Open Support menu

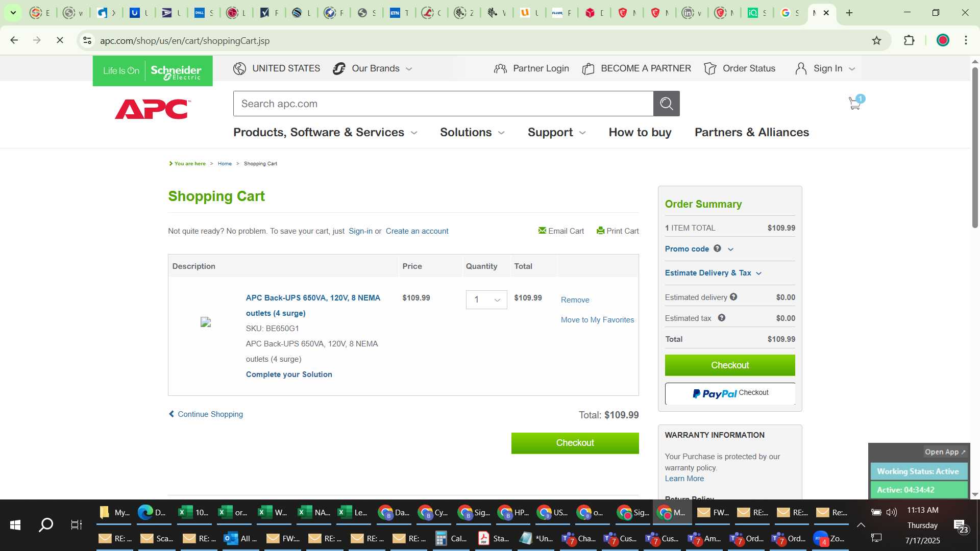tap(556, 132)
